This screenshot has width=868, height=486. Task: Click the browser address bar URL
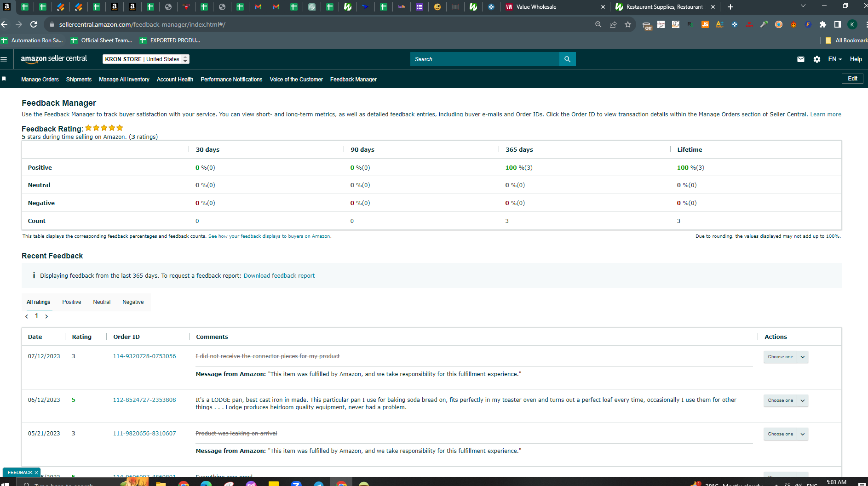coord(142,24)
